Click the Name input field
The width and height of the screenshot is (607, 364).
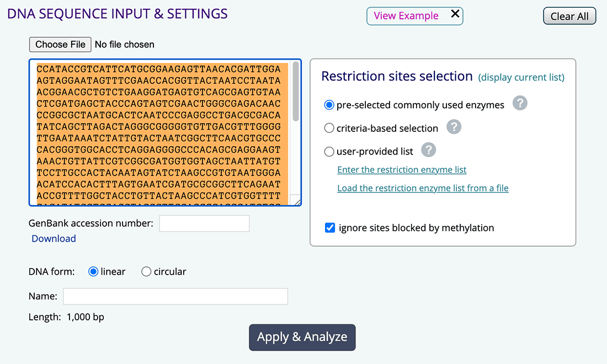pos(175,296)
